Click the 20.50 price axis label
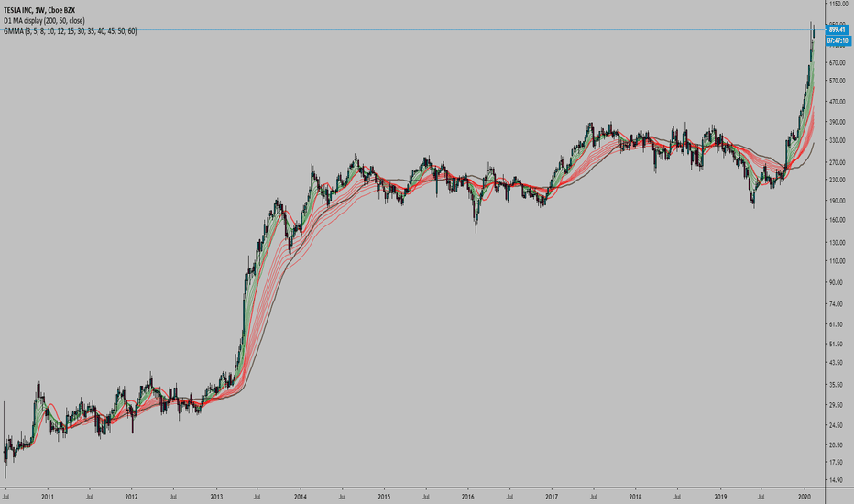Viewport: 854px width, 504px height. pos(836,444)
